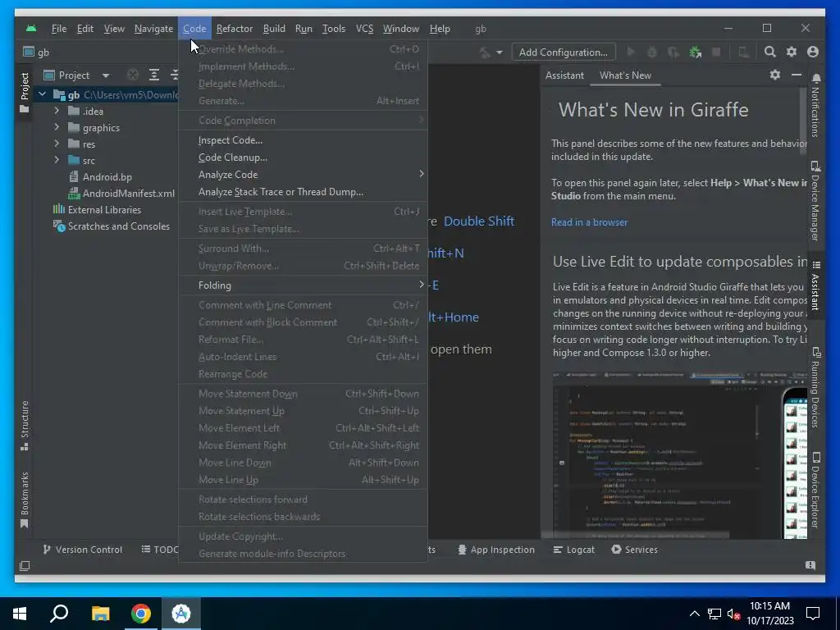840x630 pixels.
Task: Toggle the Project side tab
Action: click(24, 93)
